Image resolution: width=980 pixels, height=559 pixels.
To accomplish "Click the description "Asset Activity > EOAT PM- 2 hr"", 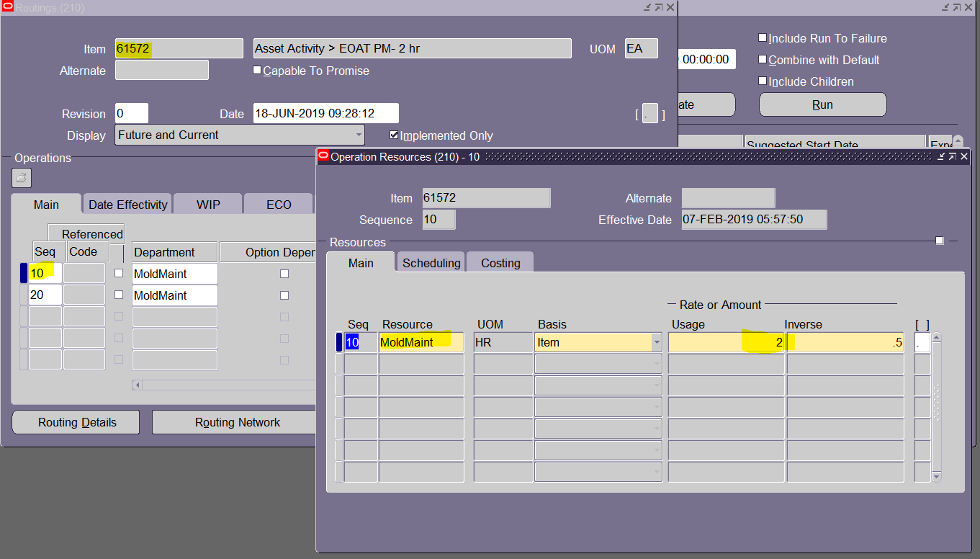I will point(413,49).
